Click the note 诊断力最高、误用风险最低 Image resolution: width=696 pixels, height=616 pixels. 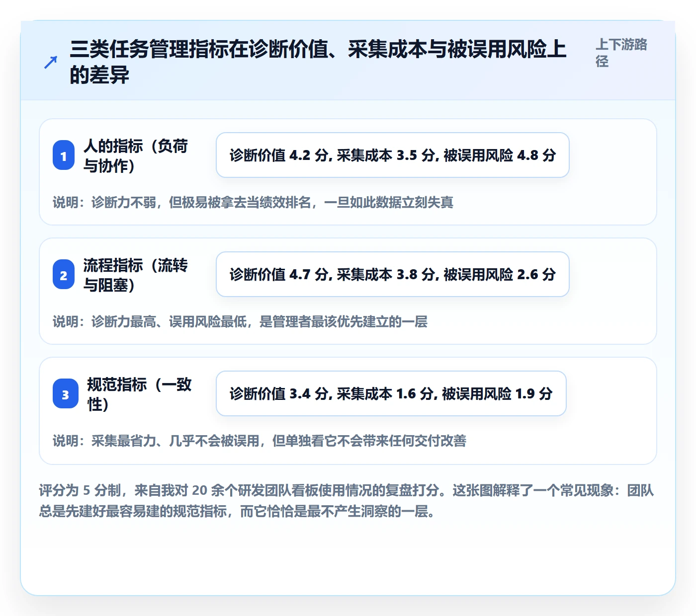click(x=240, y=321)
